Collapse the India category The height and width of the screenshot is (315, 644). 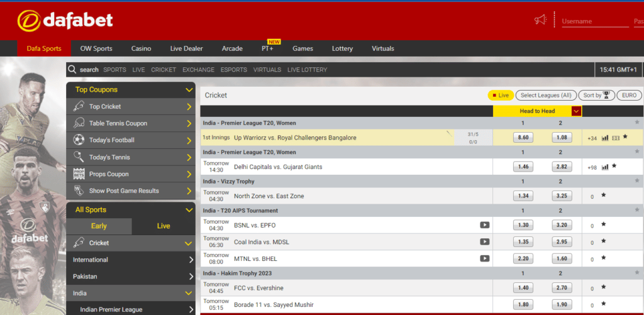(189, 293)
